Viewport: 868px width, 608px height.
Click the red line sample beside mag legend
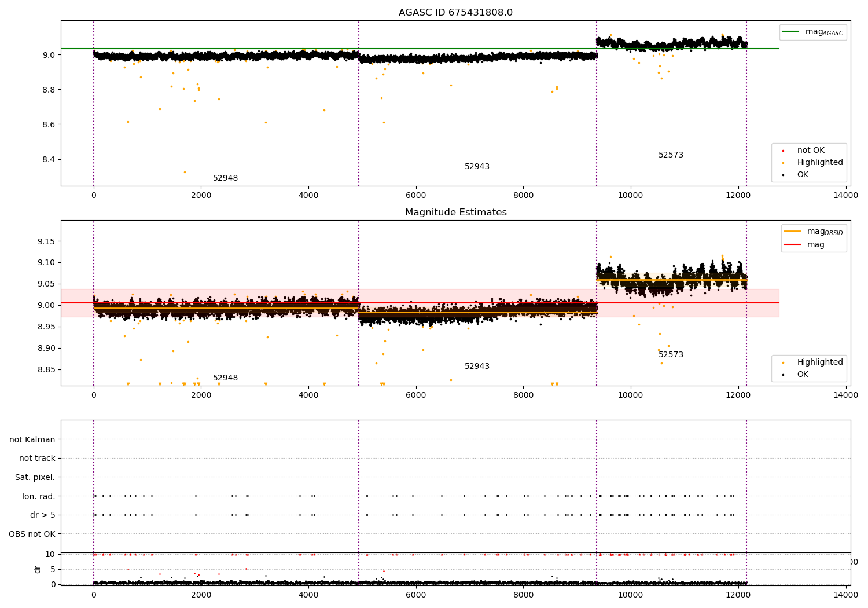tap(793, 245)
